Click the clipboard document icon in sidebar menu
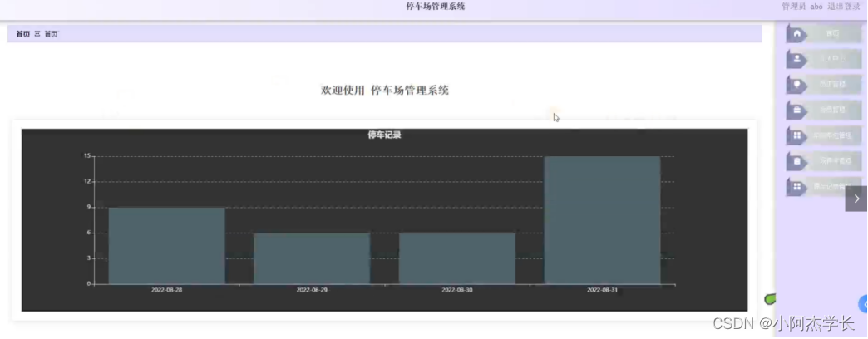The width and height of the screenshot is (868, 339). click(x=797, y=161)
